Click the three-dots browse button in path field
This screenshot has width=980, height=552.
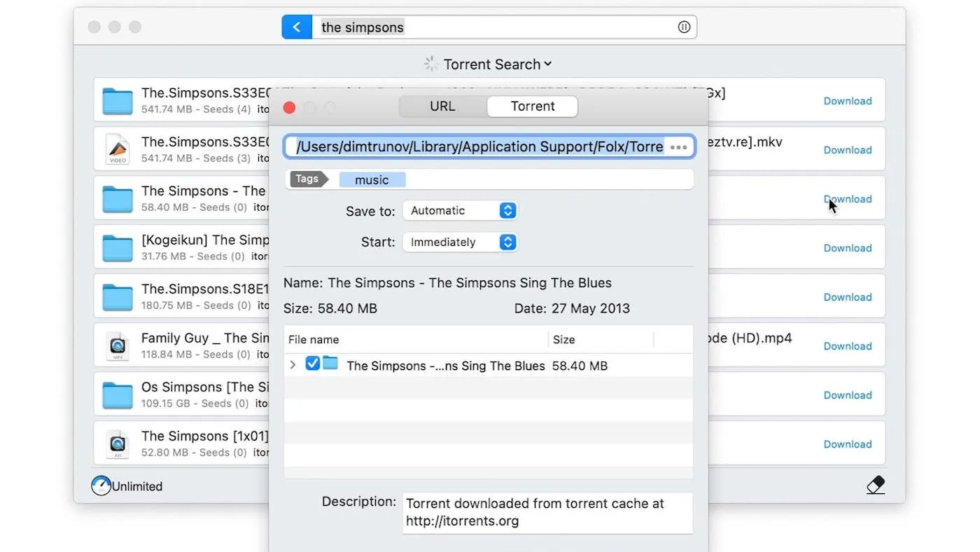click(x=678, y=147)
